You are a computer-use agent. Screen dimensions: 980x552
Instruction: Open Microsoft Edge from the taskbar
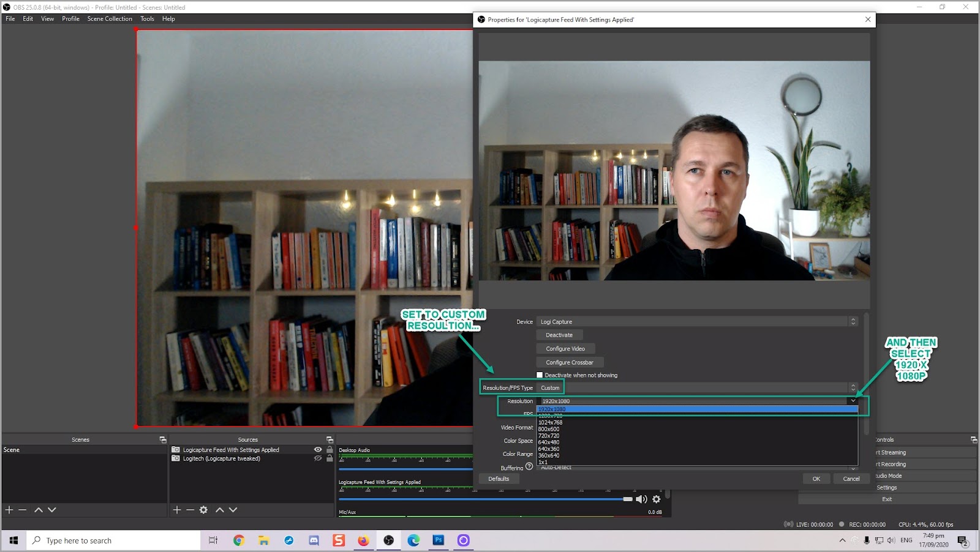[414, 540]
